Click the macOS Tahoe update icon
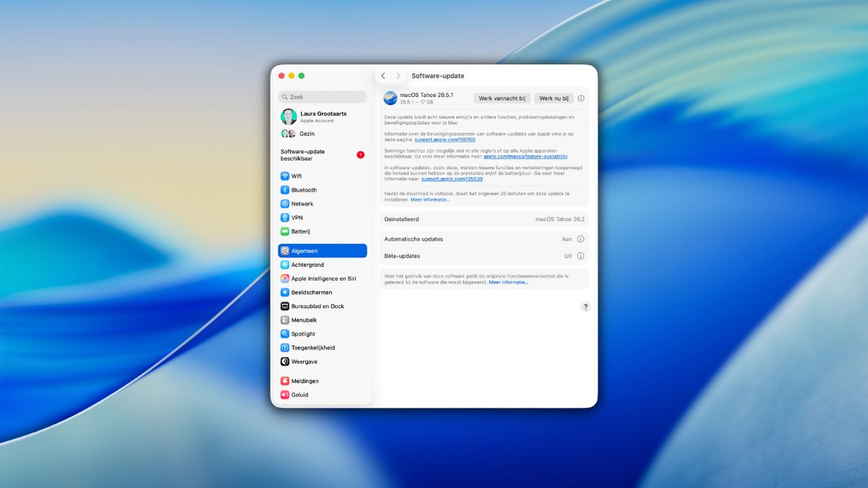This screenshot has width=868, height=488. (390, 98)
